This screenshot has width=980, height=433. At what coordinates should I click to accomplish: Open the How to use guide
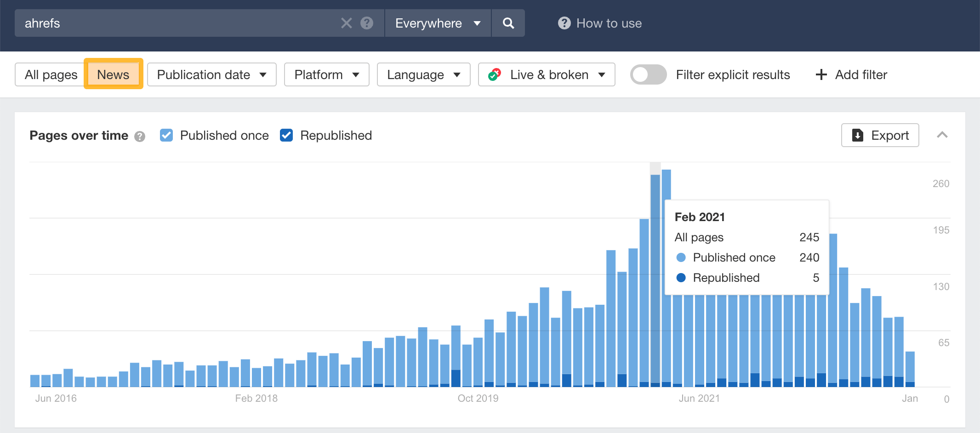(610, 23)
